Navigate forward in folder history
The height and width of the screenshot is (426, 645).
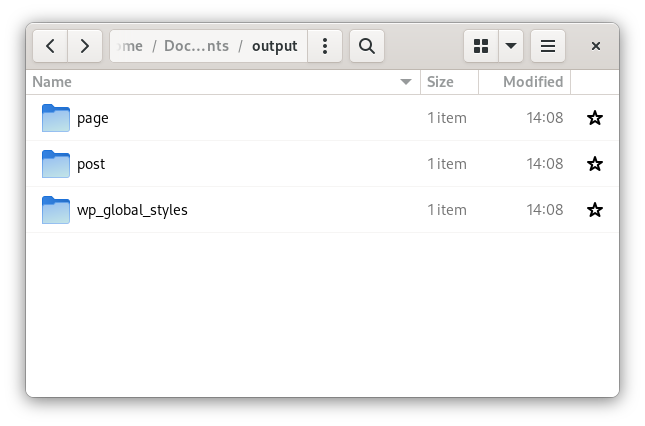[85, 46]
